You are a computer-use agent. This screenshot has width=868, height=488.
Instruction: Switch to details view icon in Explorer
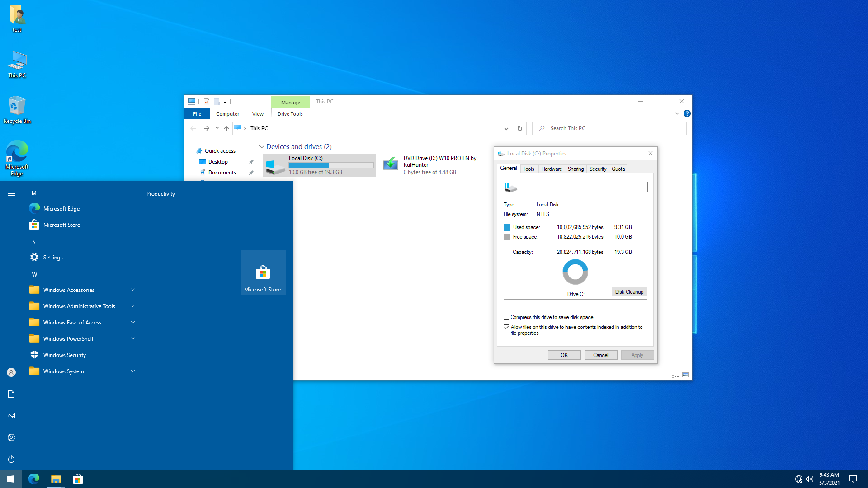tap(675, 375)
